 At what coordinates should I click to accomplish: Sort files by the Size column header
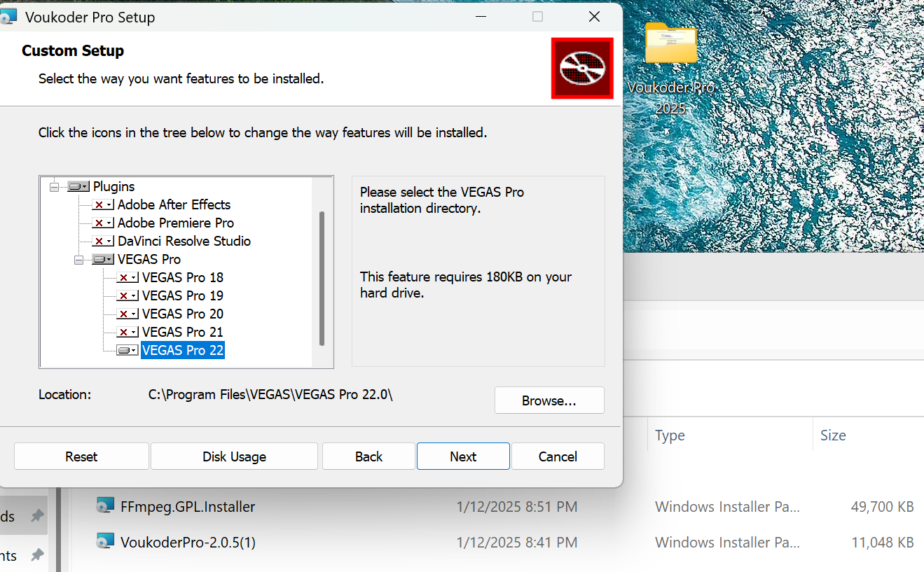click(x=833, y=435)
